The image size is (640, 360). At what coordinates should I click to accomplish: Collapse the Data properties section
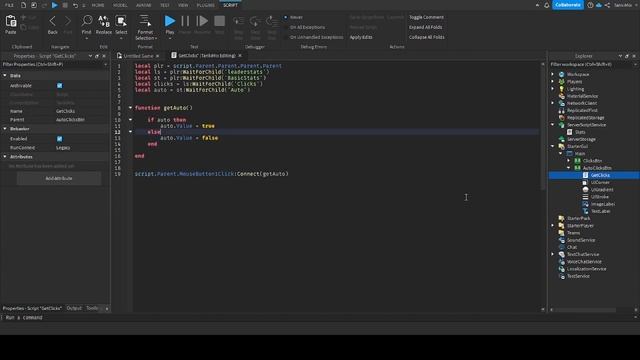[x=5, y=76]
